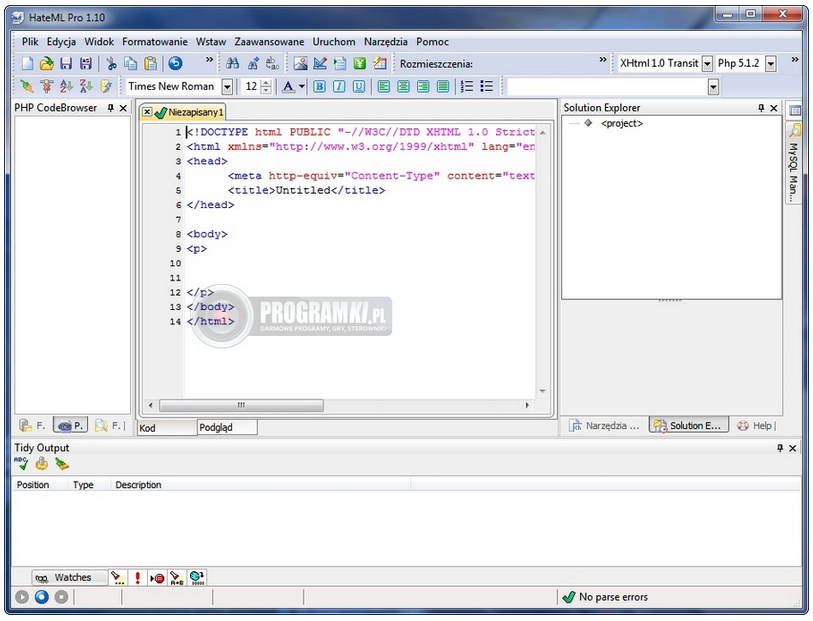813x621 pixels.
Task: Click the red stop-sign breakpoint icon
Action: [x=157, y=577]
